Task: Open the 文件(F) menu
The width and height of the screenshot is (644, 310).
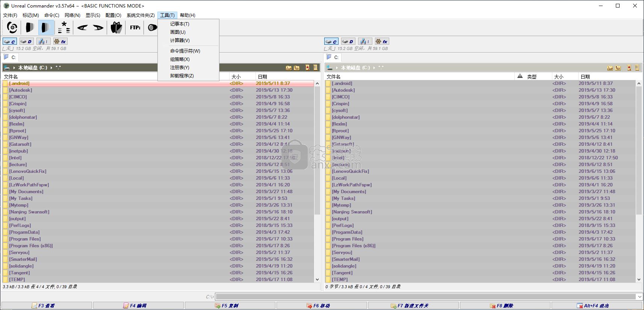Action: 10,15
